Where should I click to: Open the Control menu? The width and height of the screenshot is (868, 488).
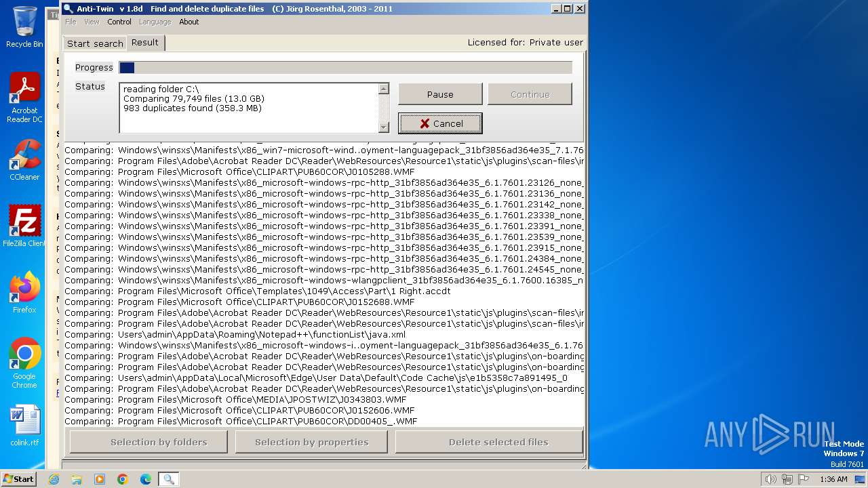coord(119,22)
